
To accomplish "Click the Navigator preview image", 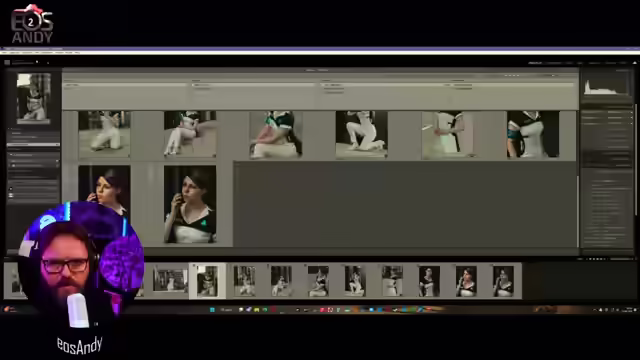I will pos(34,98).
